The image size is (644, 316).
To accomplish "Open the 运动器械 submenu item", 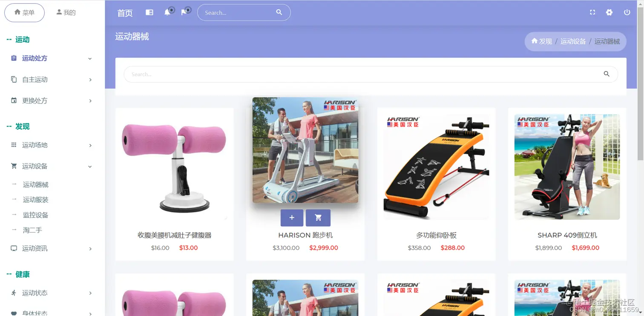I will (36, 184).
